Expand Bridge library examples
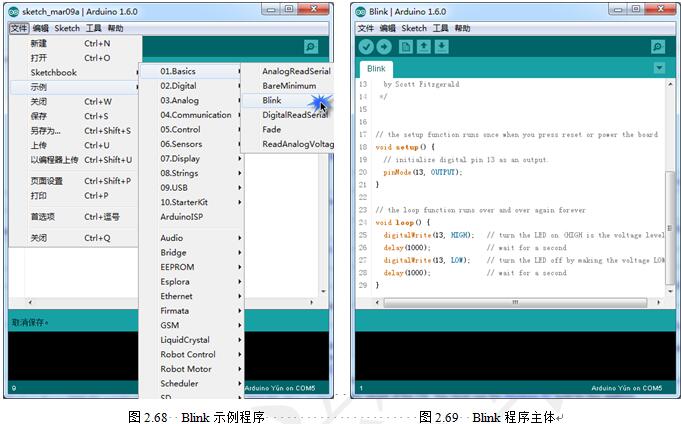 pos(191,252)
